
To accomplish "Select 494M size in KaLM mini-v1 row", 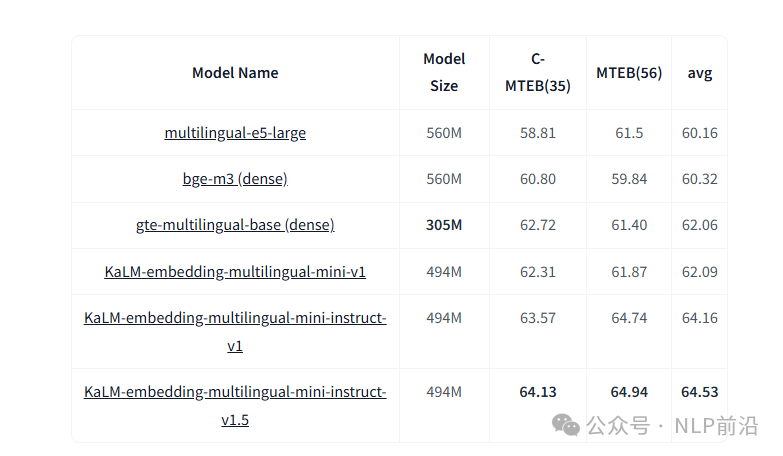I will [444, 272].
